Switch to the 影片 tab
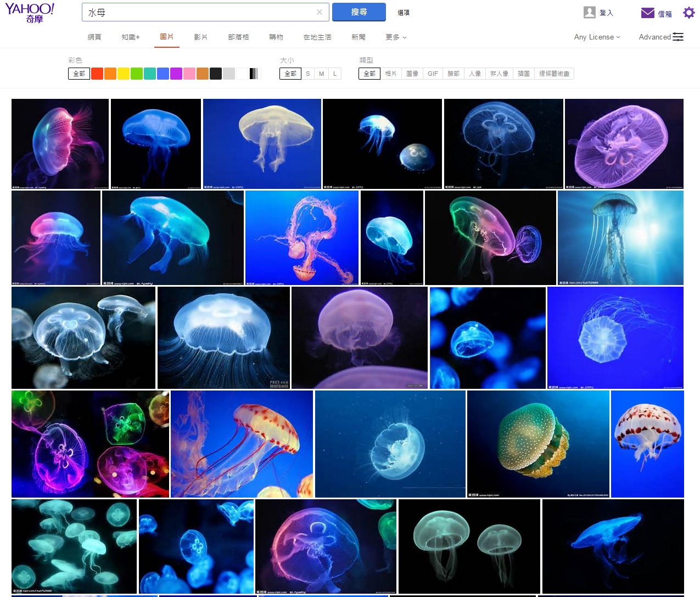The width and height of the screenshot is (700, 597). tap(200, 37)
